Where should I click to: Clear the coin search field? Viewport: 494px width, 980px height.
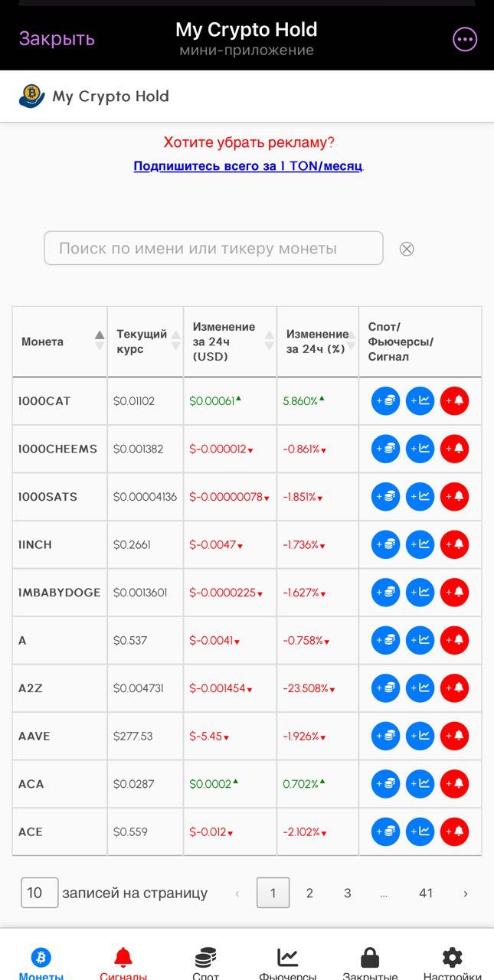(x=407, y=249)
